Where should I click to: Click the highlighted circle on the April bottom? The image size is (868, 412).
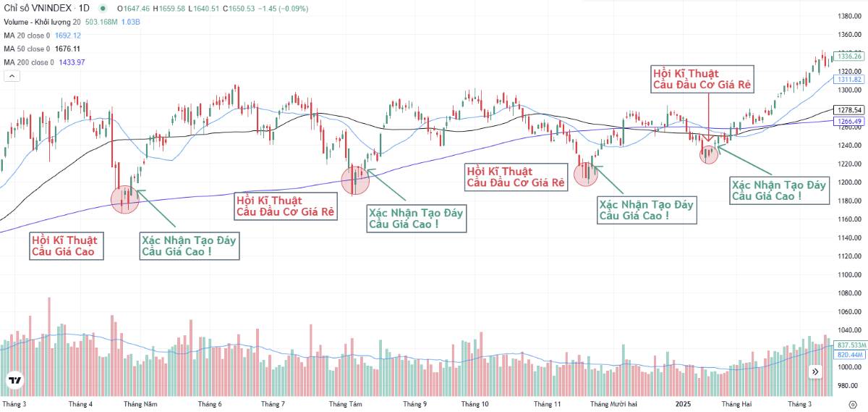(124, 198)
